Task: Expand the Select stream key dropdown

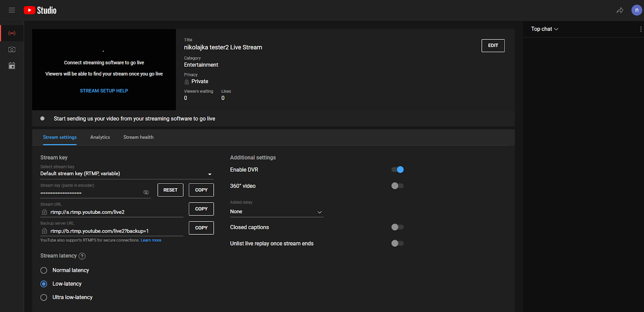Action: point(127,174)
